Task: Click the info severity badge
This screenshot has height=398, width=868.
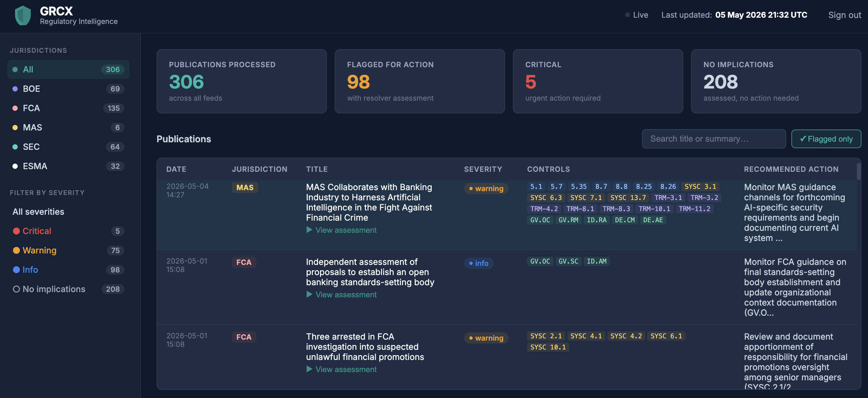Action: (479, 263)
